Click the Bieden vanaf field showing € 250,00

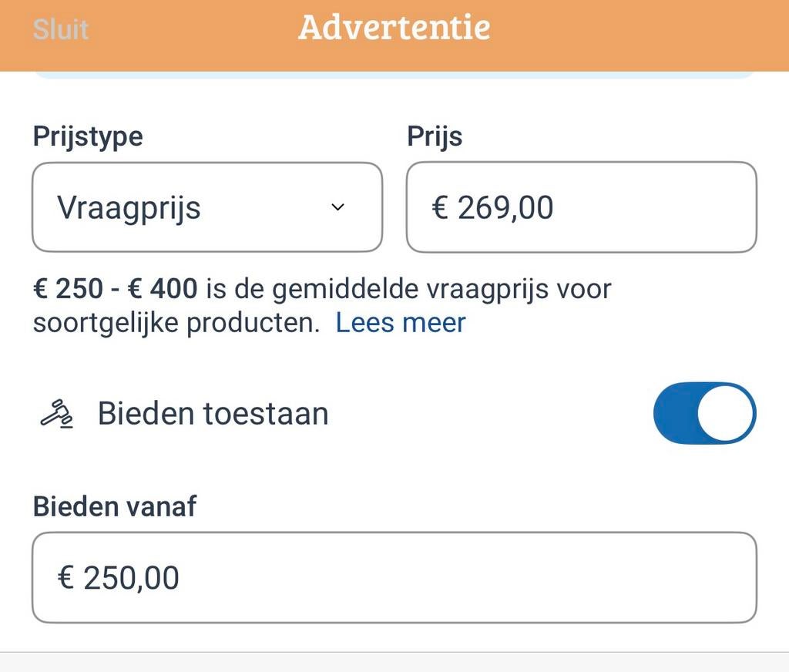coord(394,577)
